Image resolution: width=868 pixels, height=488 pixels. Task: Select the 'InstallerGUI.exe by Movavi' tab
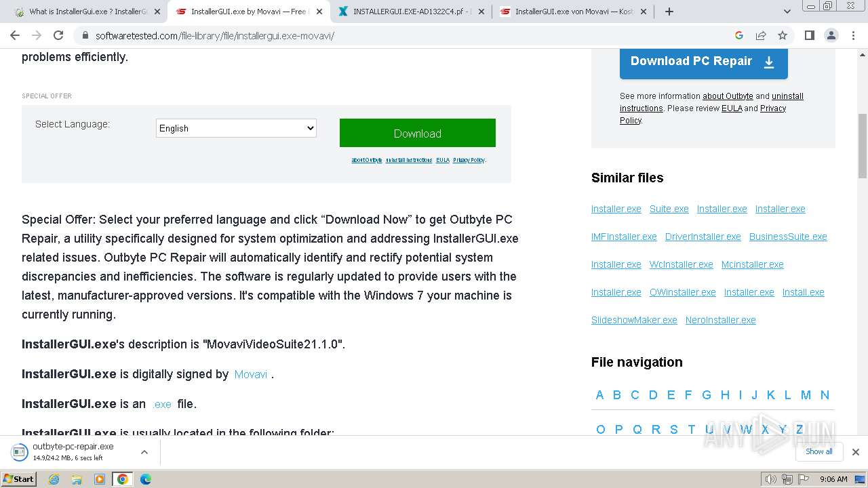point(248,12)
